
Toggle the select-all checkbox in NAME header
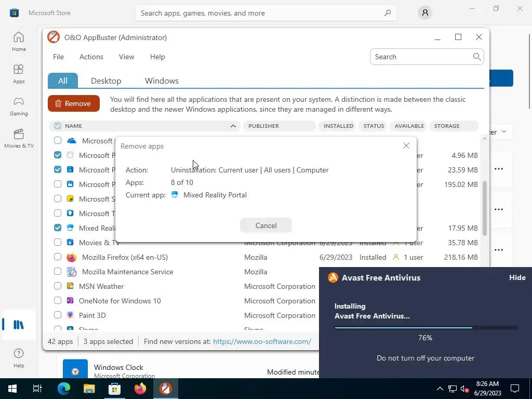[x=58, y=126]
